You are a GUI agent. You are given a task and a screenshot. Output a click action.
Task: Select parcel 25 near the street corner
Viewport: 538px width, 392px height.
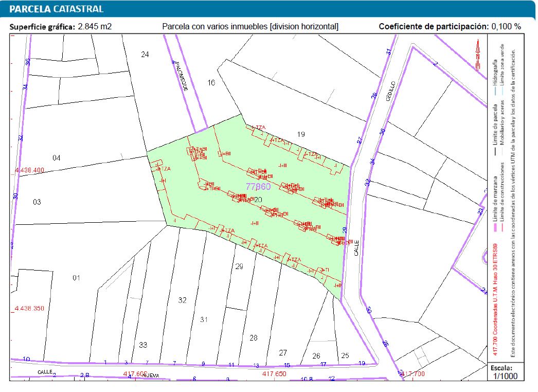(345, 355)
